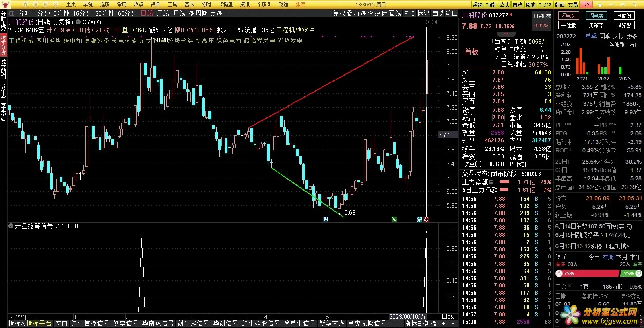Click the 核电核能 concept tag
The image size is (644, 328).
[124, 41]
